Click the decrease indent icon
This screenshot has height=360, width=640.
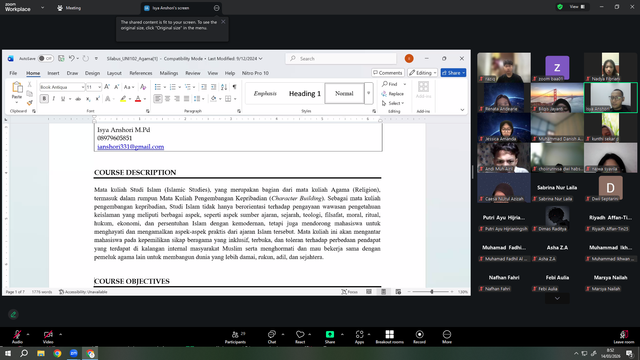(x=204, y=87)
